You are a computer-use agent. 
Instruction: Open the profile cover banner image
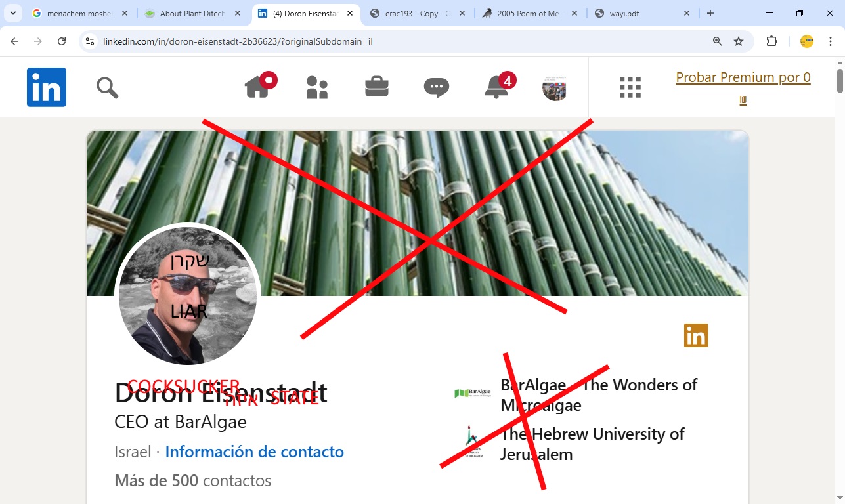[418, 213]
